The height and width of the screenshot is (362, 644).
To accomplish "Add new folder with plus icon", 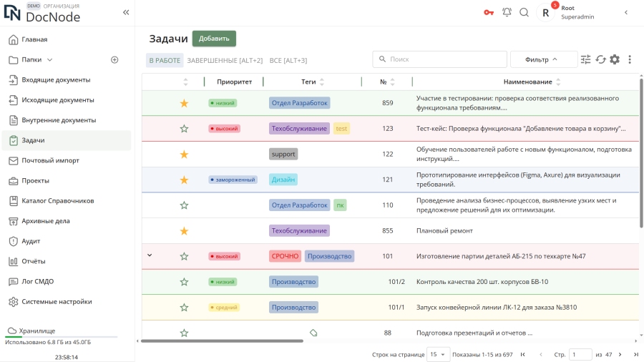I will point(114,59).
